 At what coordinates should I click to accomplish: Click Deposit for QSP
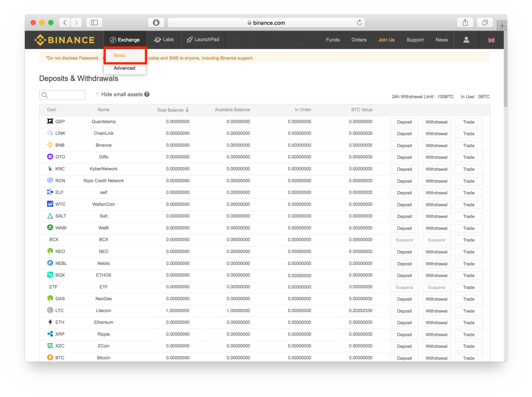[404, 122]
